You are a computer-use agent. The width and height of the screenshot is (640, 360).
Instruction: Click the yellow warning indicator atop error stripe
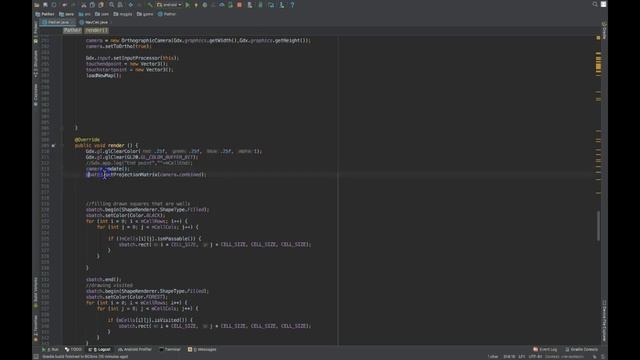(x=598, y=38)
